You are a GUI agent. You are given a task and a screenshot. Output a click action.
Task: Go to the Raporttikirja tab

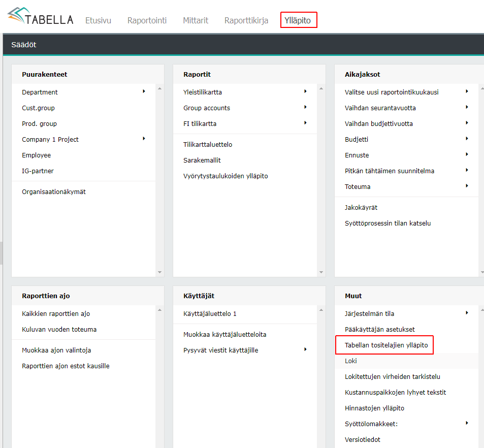(246, 21)
